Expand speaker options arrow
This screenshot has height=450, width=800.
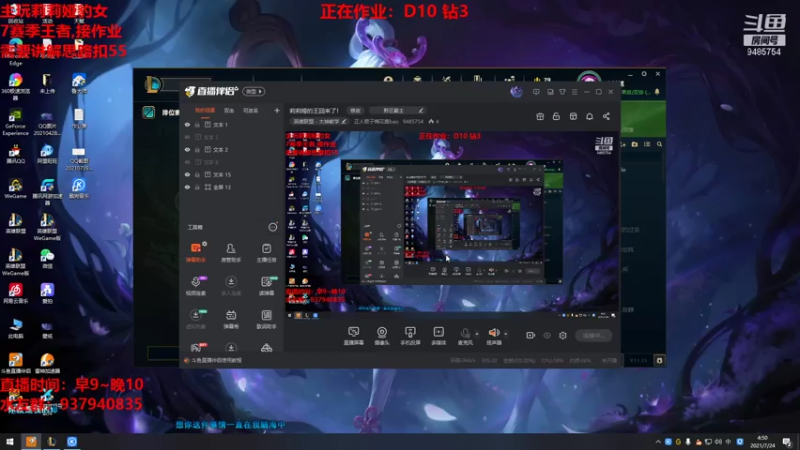coord(506,334)
